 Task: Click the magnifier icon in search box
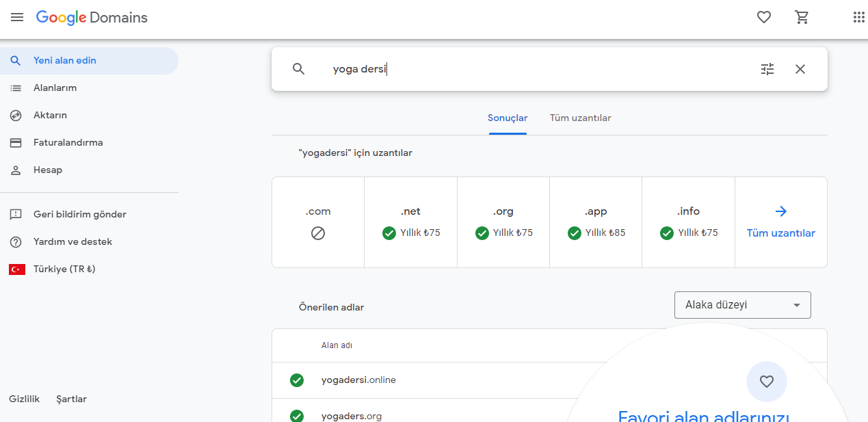(298, 69)
